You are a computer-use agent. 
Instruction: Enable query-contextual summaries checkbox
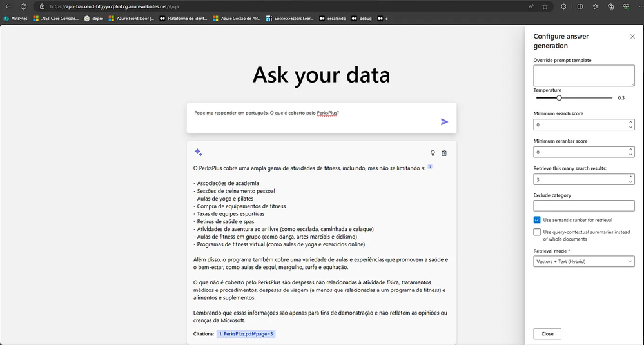coord(537,232)
